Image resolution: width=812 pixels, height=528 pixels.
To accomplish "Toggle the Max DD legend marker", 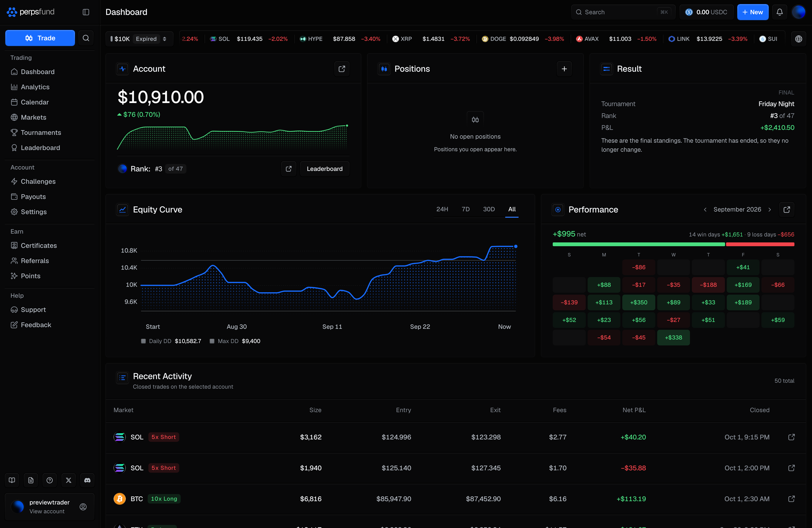I will point(212,341).
